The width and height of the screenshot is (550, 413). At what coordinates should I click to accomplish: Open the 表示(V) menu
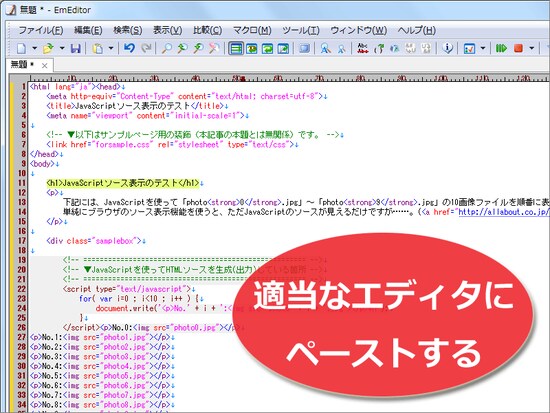pyautogui.click(x=167, y=30)
